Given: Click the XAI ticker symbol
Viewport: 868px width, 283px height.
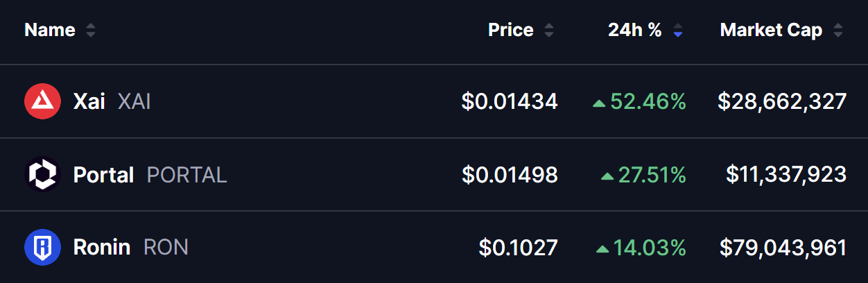Looking at the screenshot, I should click(x=134, y=102).
